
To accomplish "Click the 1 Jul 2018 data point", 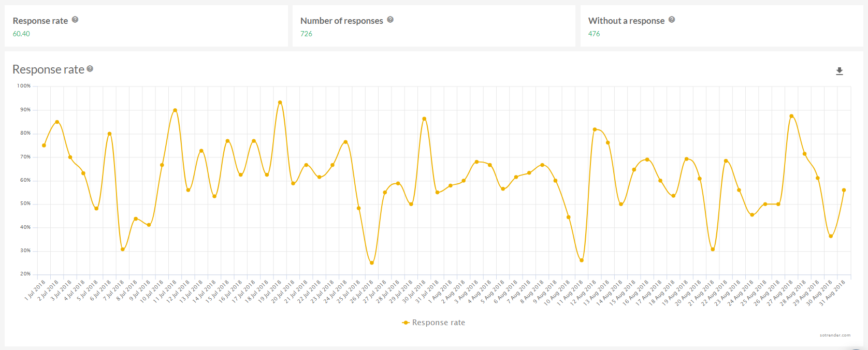I will [44, 145].
